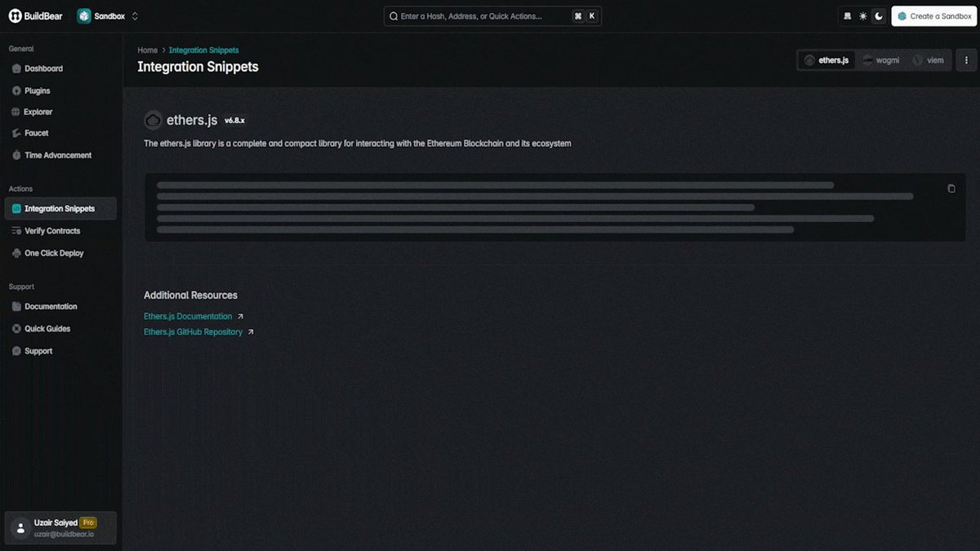
Task: Click the Plugins sidebar icon
Action: [17, 91]
